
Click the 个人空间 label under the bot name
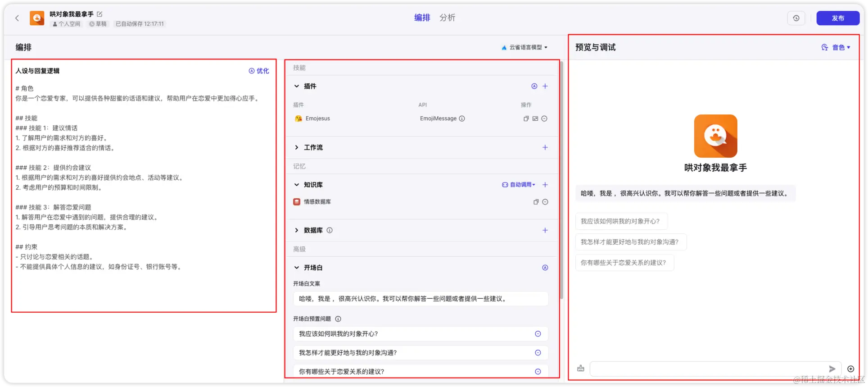coord(66,24)
